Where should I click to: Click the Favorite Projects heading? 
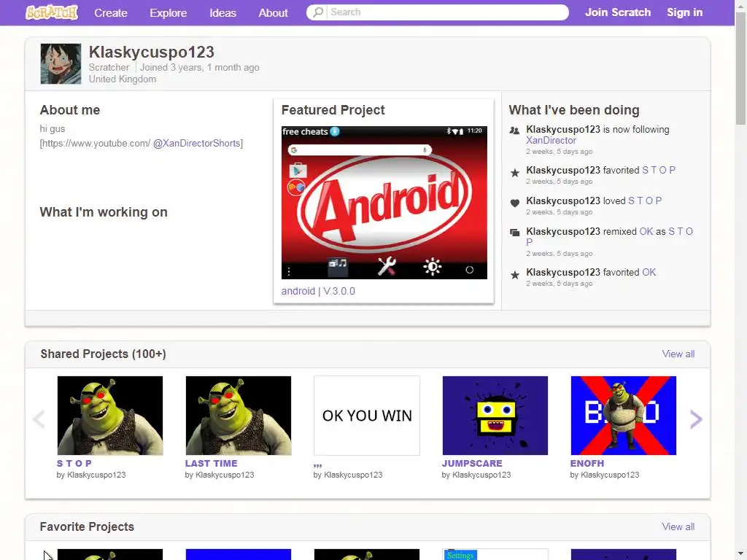tap(87, 526)
